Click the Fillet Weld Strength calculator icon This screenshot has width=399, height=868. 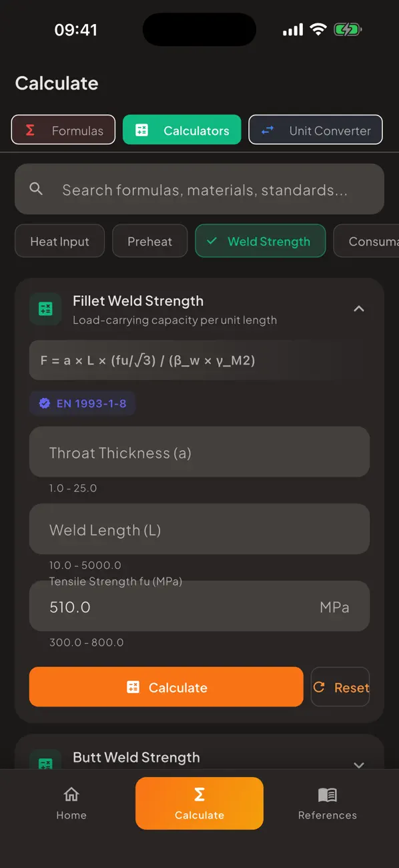(x=45, y=308)
